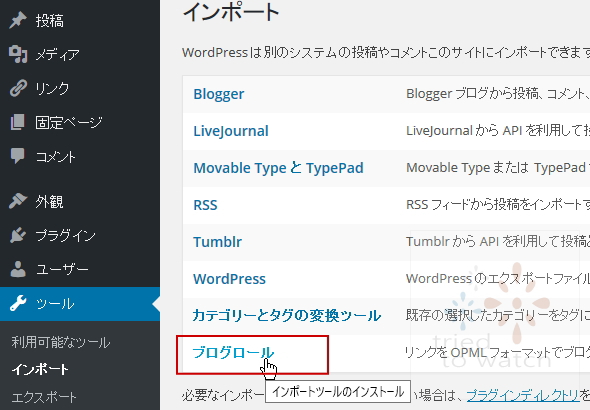
Task: Click the pushpin icon beside 投稿
Action: [18, 20]
